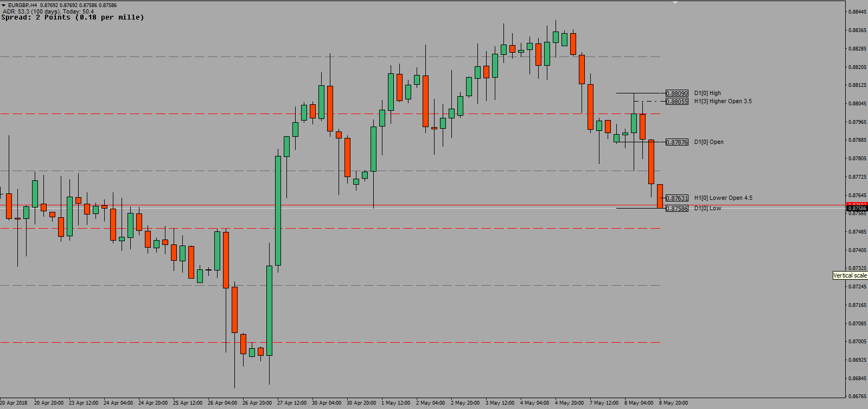Click 4 May 20:00 on the time axis

tap(569, 403)
